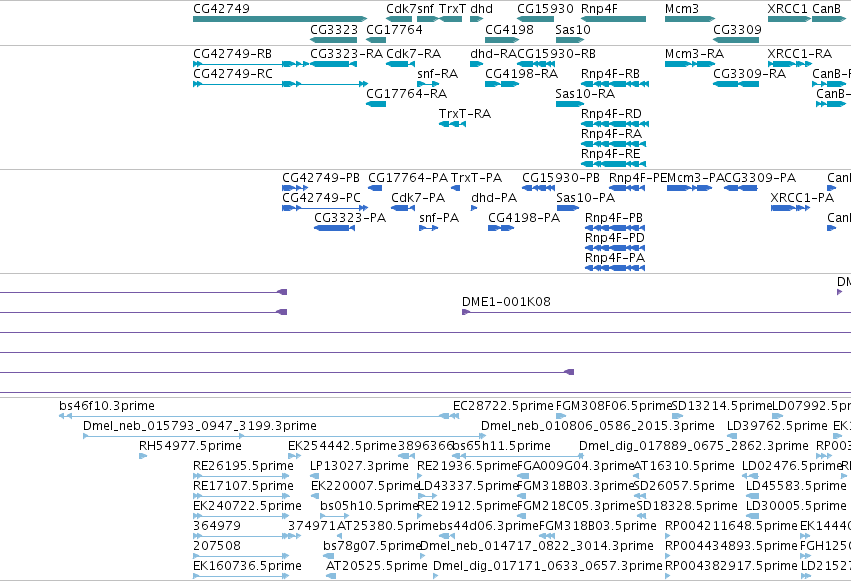Select the Cdk7 gene label
The height and width of the screenshot is (581, 851).
401,9
